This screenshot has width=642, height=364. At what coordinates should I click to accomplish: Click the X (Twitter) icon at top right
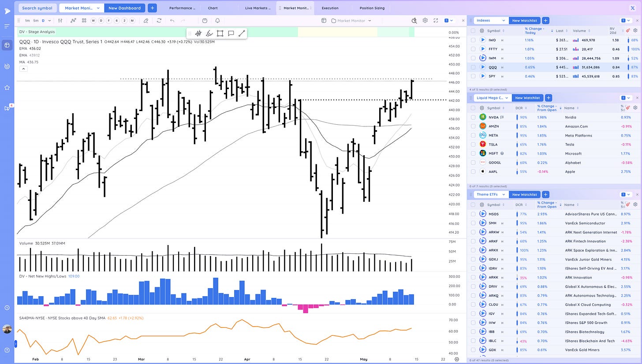pos(633,8)
